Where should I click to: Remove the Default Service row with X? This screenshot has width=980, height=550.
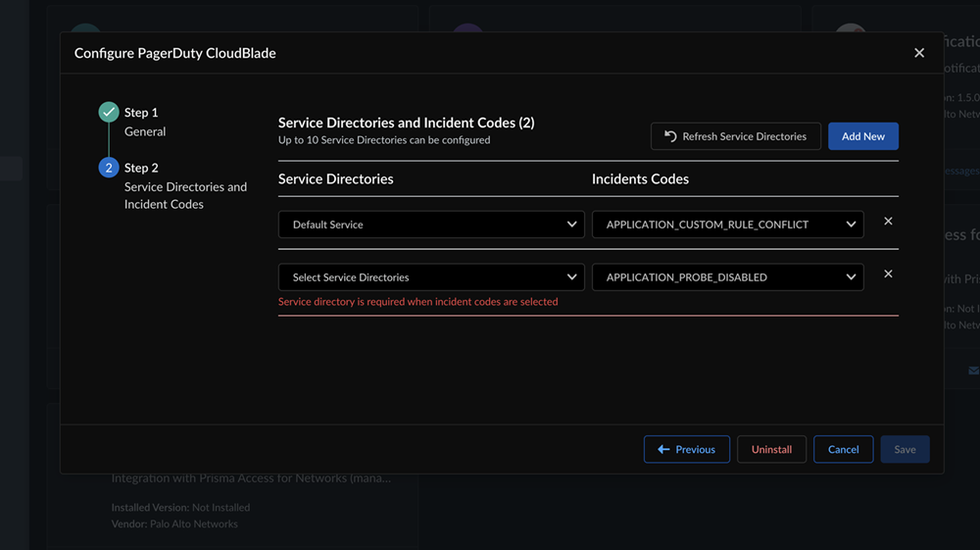pos(888,222)
